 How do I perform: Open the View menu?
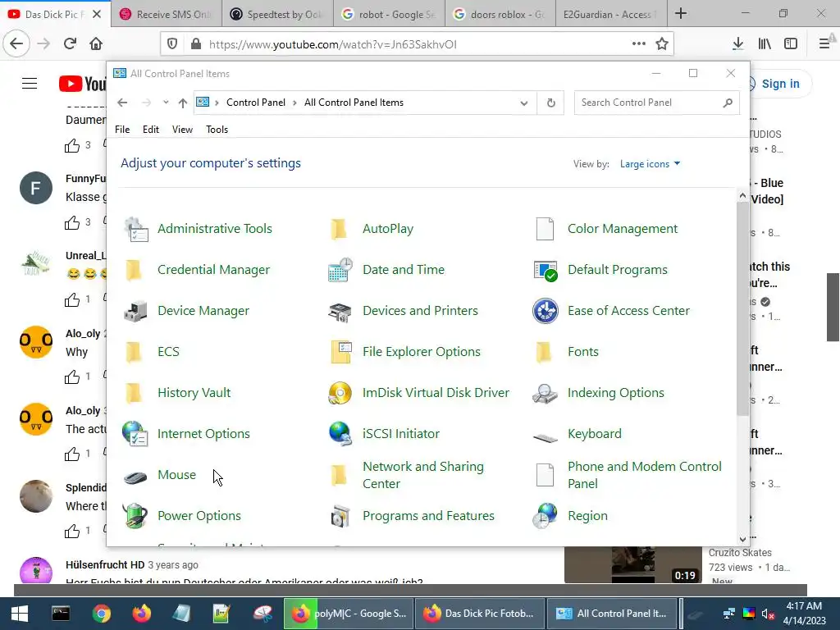click(182, 130)
